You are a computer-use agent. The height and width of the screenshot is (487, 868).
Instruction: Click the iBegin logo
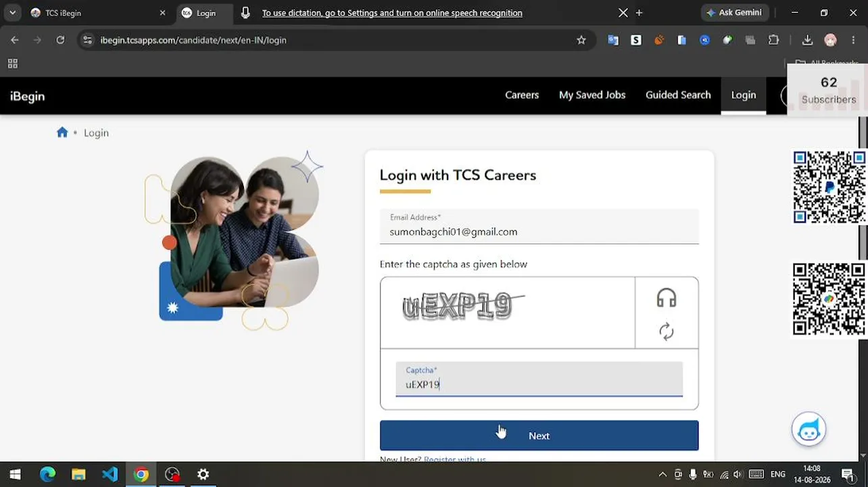point(28,96)
